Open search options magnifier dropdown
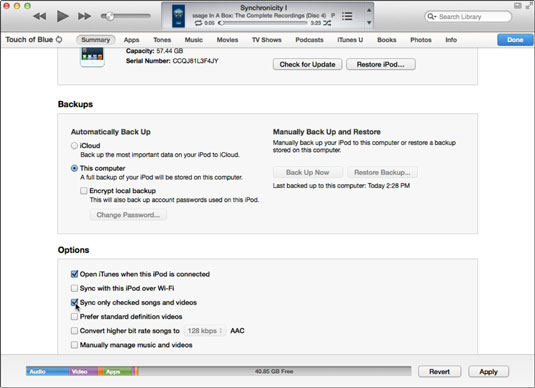 coord(432,16)
